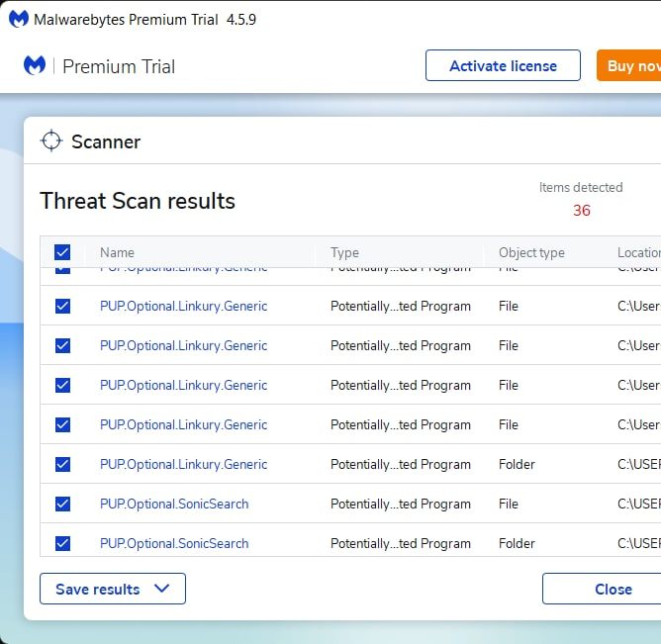Open PUP.Optional.SonicSearch link in the File row
Screen dimensions: 661x644
click(x=174, y=504)
